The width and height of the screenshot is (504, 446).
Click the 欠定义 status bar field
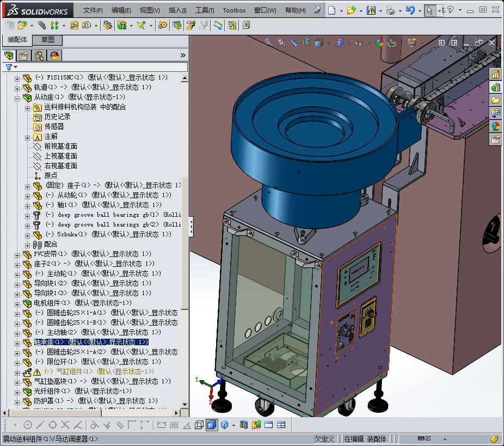pos(324,439)
